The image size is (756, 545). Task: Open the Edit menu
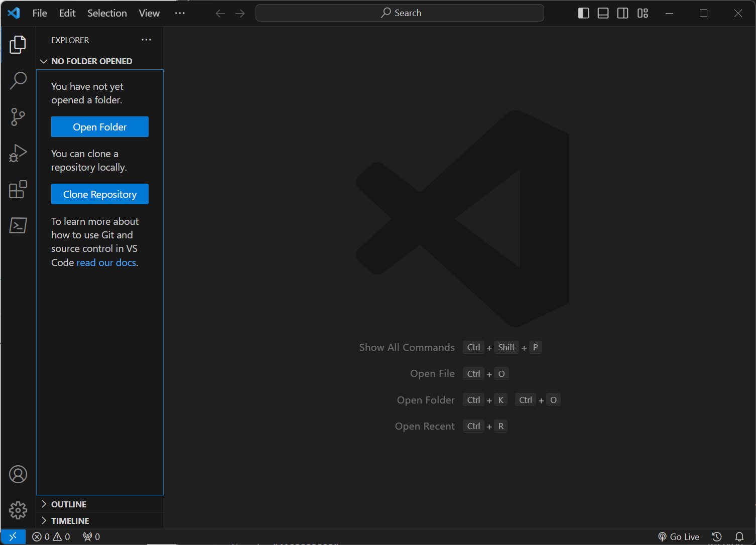coord(67,13)
